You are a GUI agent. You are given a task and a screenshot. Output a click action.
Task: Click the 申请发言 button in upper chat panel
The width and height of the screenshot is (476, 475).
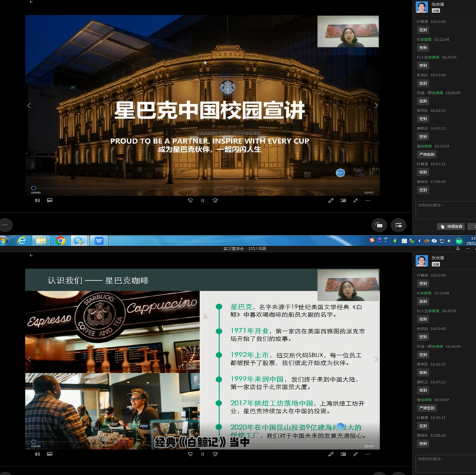[452, 226]
